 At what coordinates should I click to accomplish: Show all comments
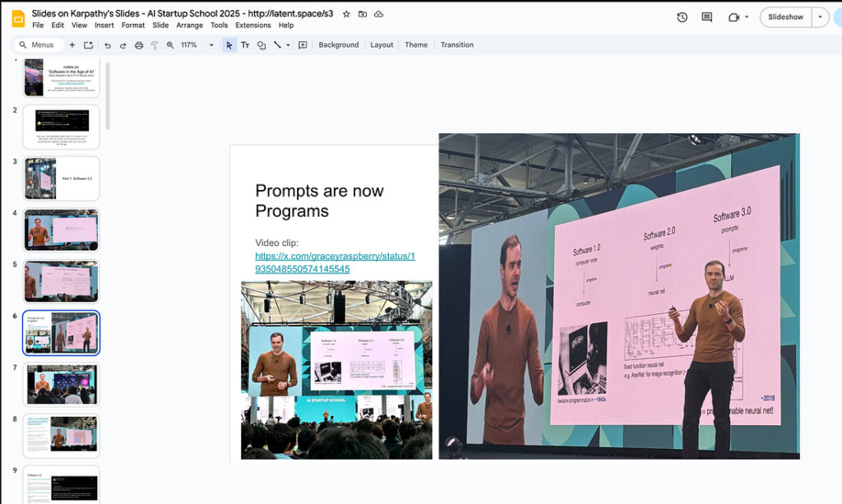[706, 16]
